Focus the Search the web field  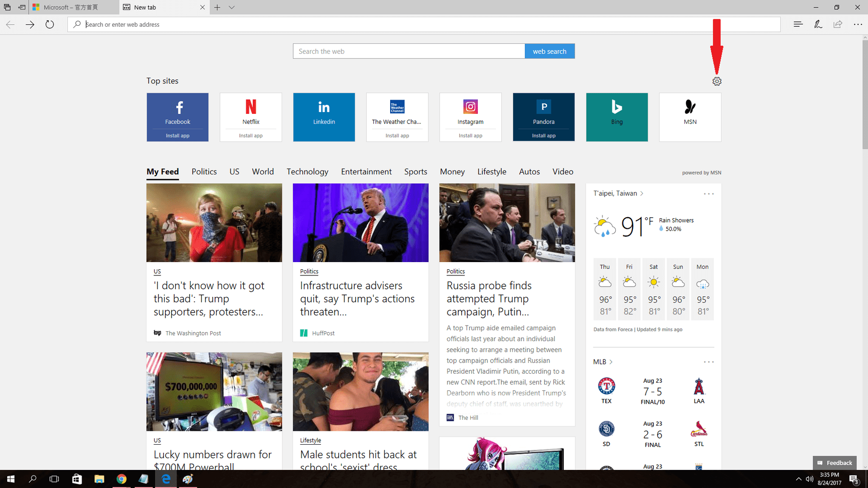click(409, 51)
